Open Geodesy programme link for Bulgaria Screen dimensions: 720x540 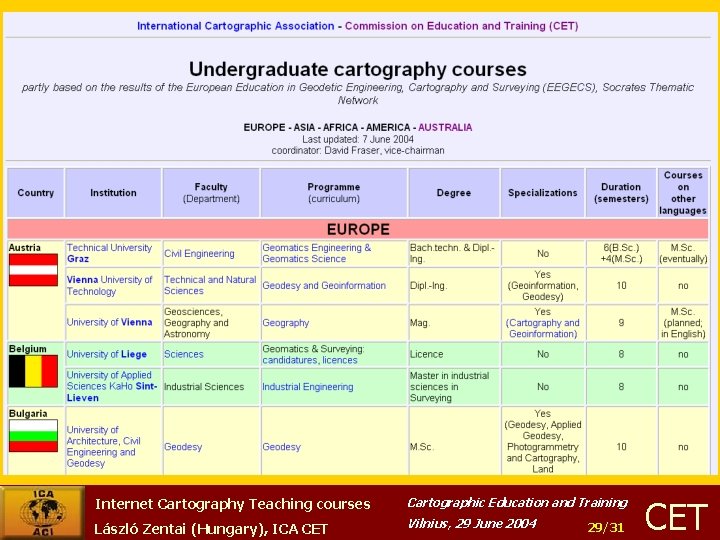[281, 447]
